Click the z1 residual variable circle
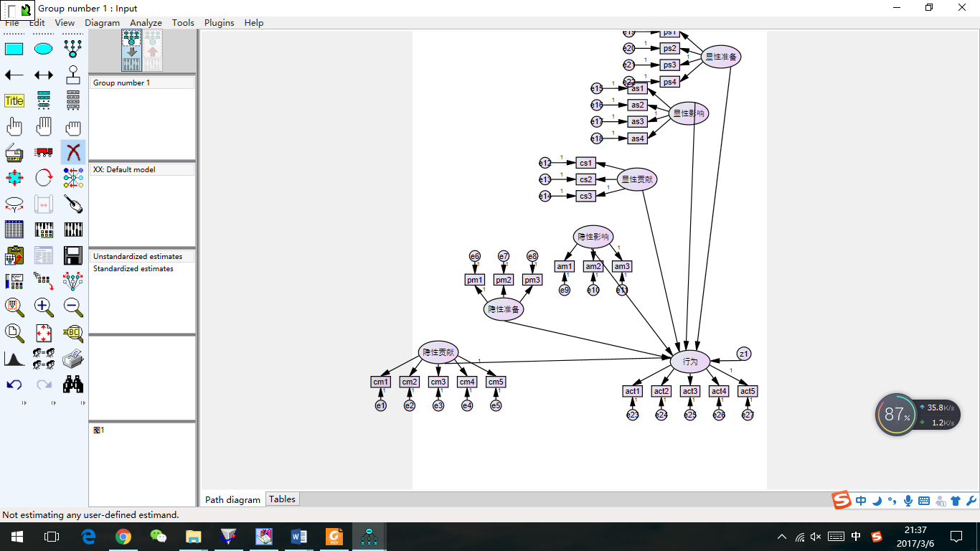Screen dimensions: 980x551 pos(744,354)
